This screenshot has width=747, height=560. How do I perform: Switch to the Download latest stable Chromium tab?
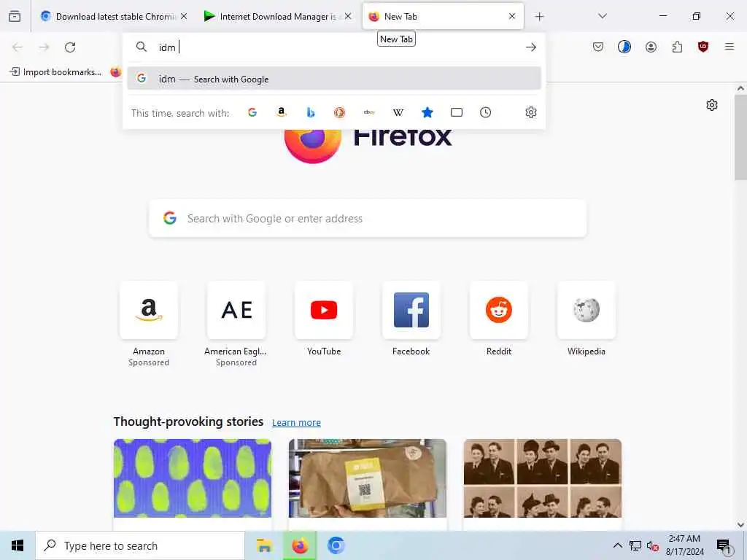114,16
